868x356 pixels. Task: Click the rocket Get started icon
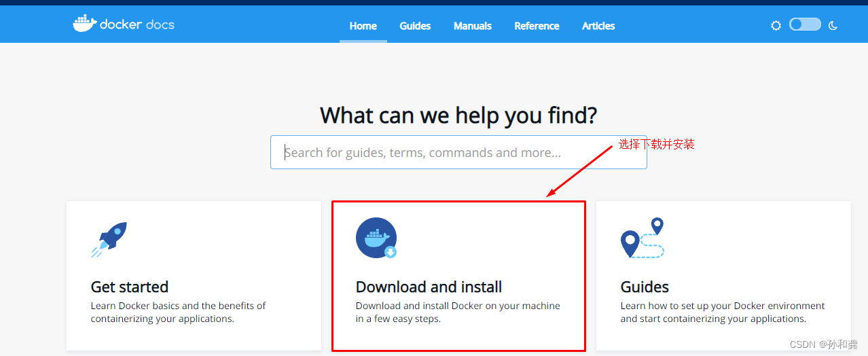click(109, 240)
